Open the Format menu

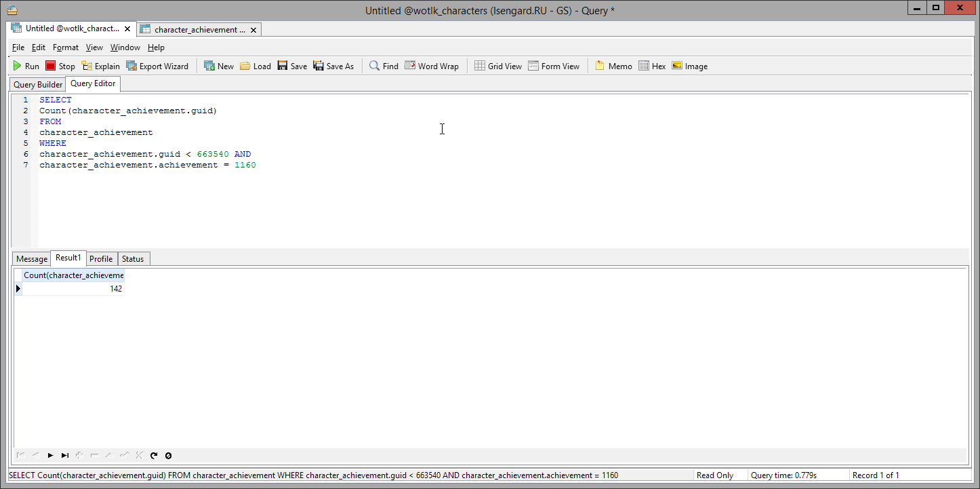point(66,47)
